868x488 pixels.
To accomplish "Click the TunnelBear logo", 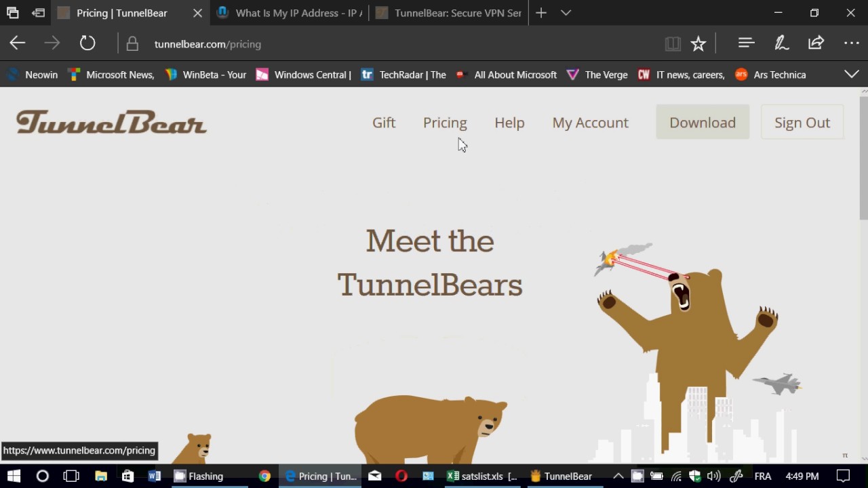I will tap(111, 123).
